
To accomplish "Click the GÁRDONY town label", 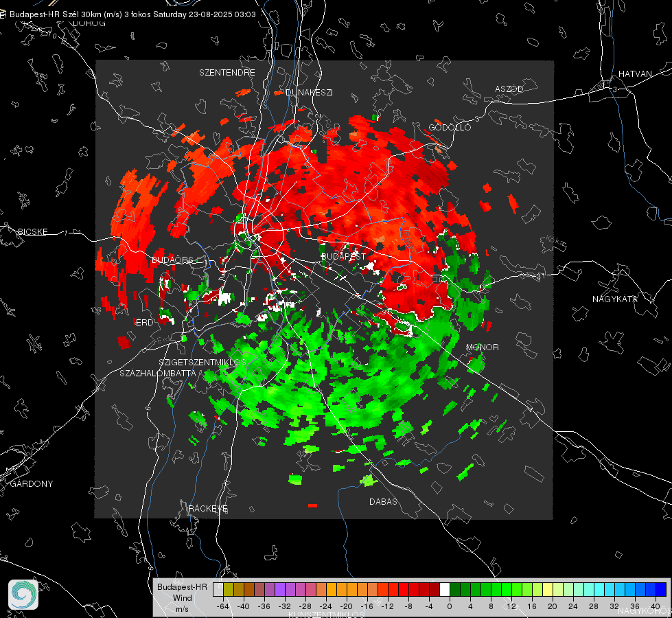I will (x=32, y=484).
